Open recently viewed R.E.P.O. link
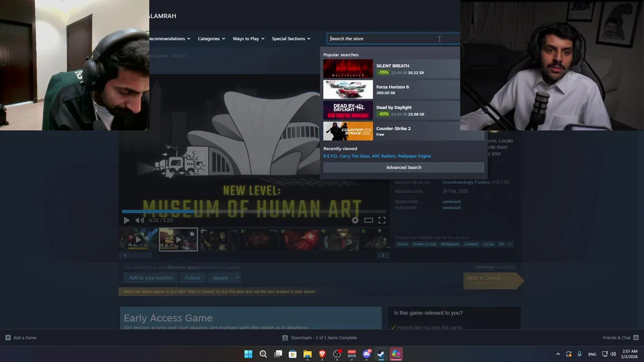The height and width of the screenshot is (362, 644). click(331, 156)
